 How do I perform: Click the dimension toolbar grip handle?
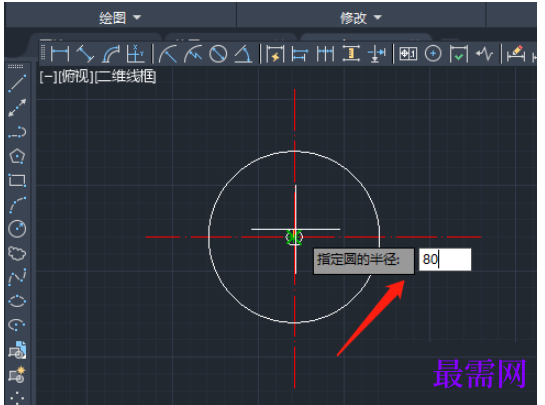click(43, 53)
